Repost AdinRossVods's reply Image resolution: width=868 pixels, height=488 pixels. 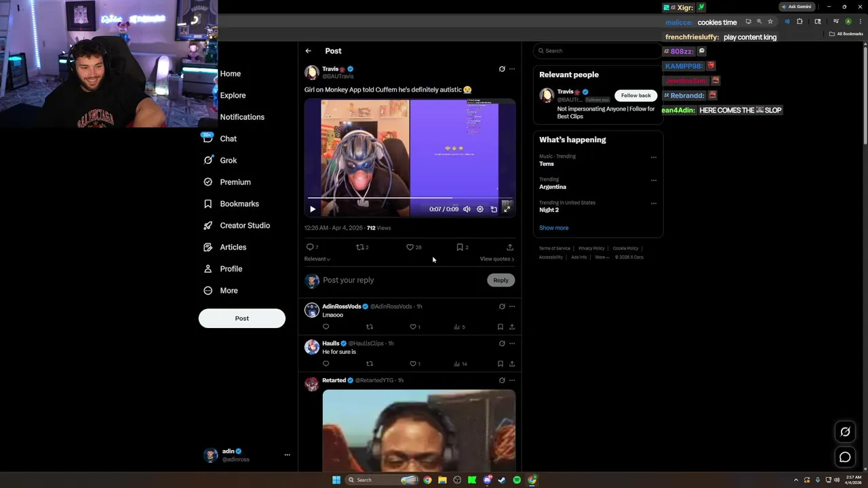click(370, 327)
